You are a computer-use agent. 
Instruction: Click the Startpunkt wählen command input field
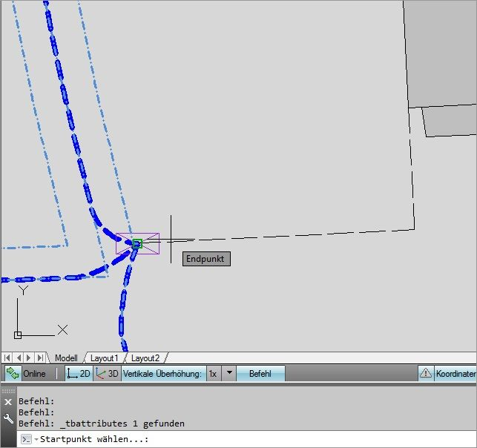[246, 439]
